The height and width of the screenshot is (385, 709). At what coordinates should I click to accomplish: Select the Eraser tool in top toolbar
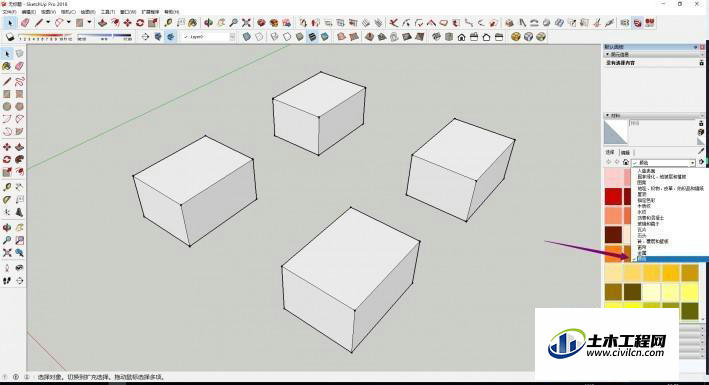coord(25,23)
